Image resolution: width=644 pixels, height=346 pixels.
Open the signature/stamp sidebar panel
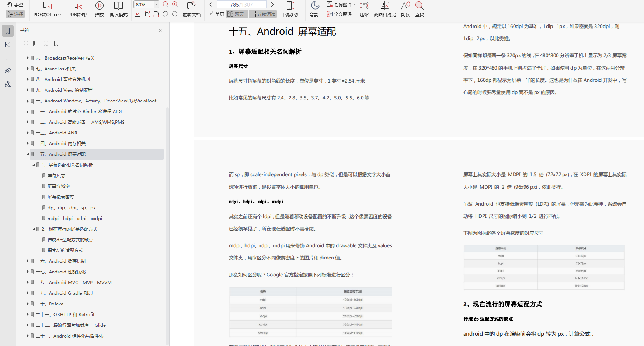pos(8,84)
